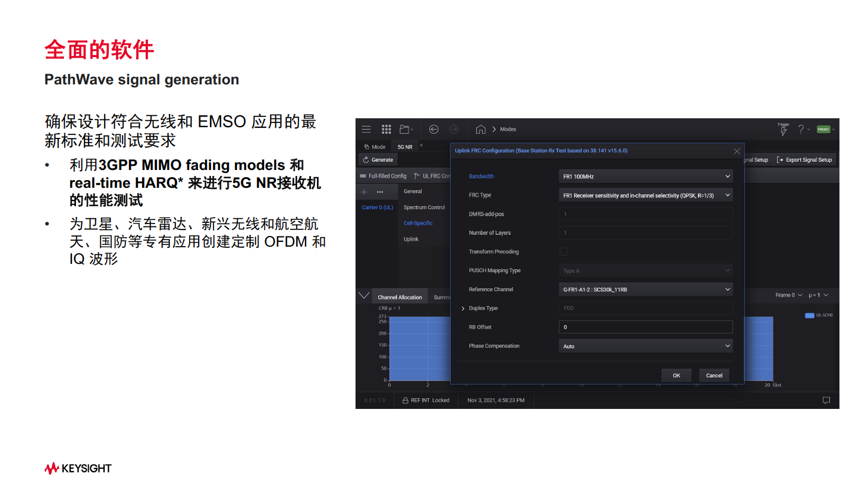Toggle the Transform Precoding checkbox
The width and height of the screenshot is (868, 485).
[564, 251]
